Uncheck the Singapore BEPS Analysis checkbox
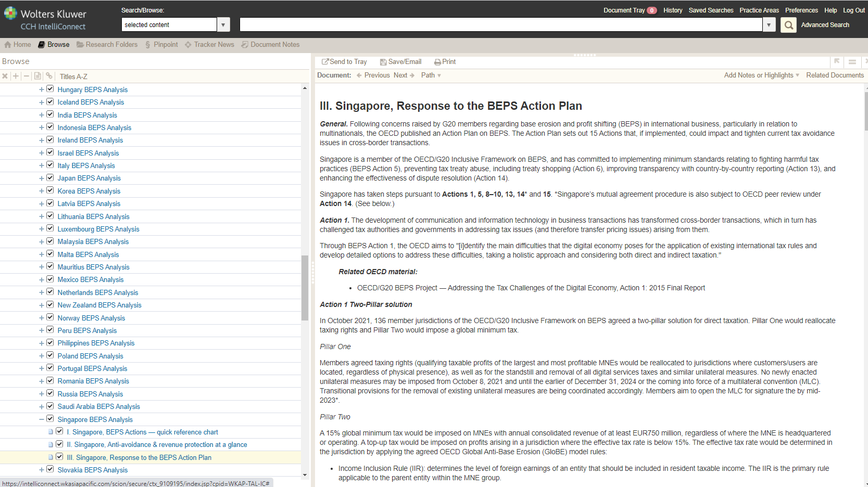Viewport: 868px width, 487px height. (x=50, y=419)
